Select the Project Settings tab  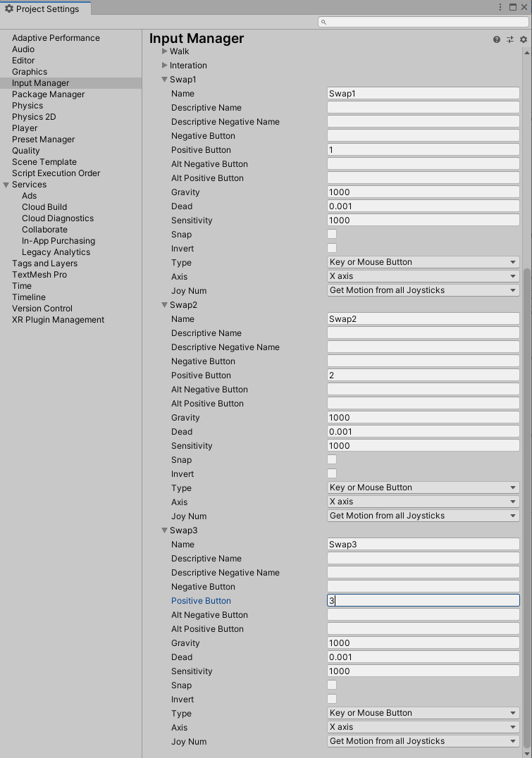[46, 8]
